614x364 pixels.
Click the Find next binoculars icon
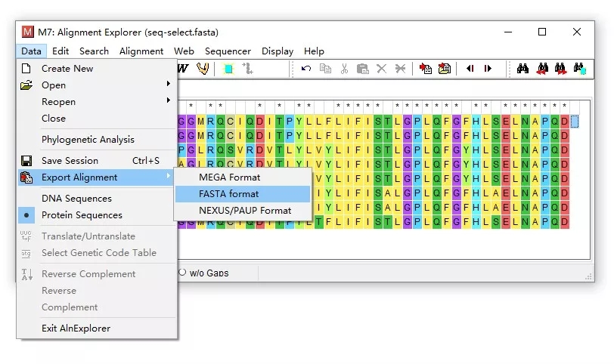click(560, 69)
